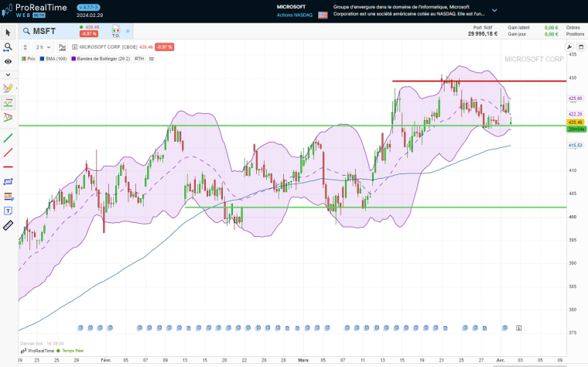Toggle object visibility eye icon
Viewport: 588px width, 367px height.
(x=8, y=61)
